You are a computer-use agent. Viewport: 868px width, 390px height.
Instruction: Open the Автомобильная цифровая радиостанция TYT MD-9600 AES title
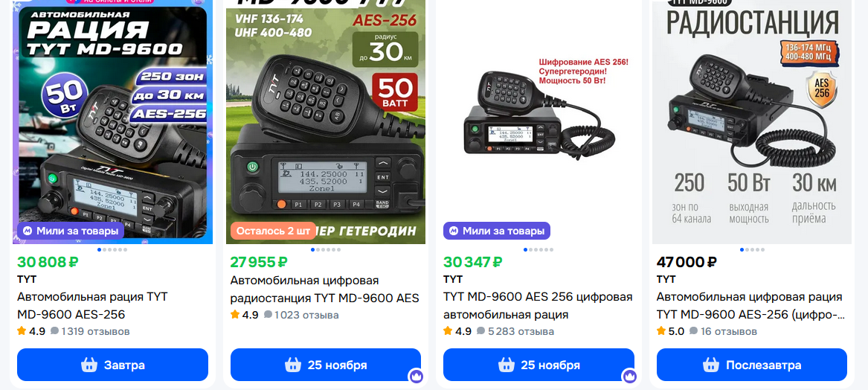point(324,290)
